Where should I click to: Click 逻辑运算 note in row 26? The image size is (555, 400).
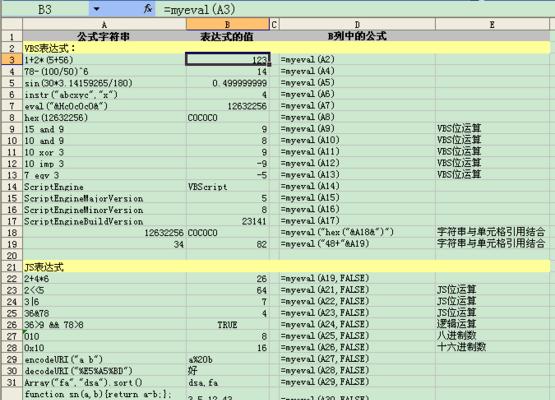click(x=457, y=324)
